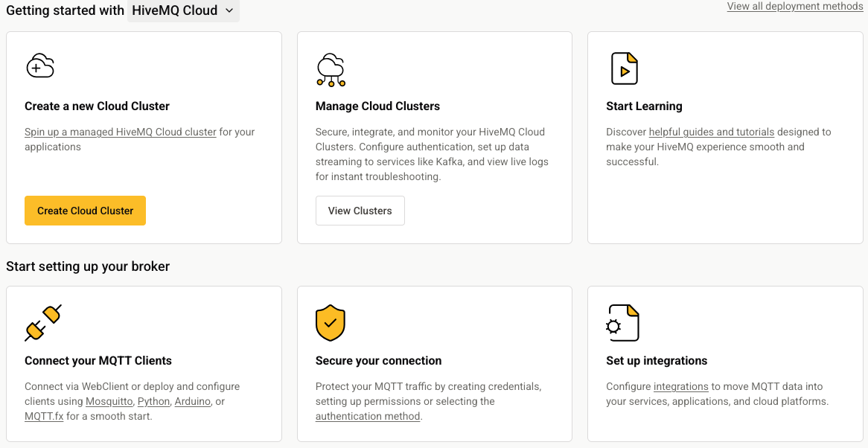Screen dimensions: 868x448
Task: Click the Create Cloud Cluster button
Action: pyautogui.click(x=85, y=211)
